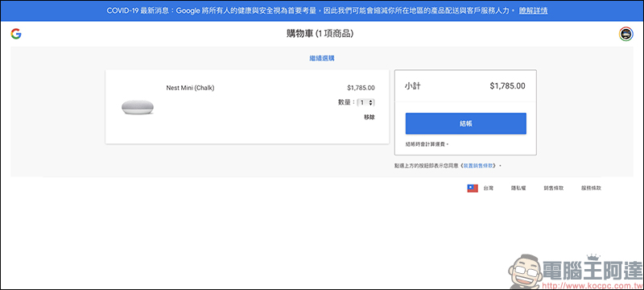The height and width of the screenshot is (290, 644).
Task: Expand the 數量 quantity dropdown
Action: click(366, 102)
